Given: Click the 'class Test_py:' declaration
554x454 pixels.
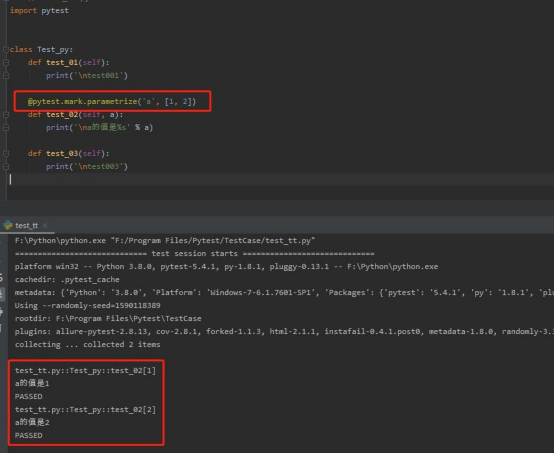Looking at the screenshot, I should pyautogui.click(x=41, y=49).
